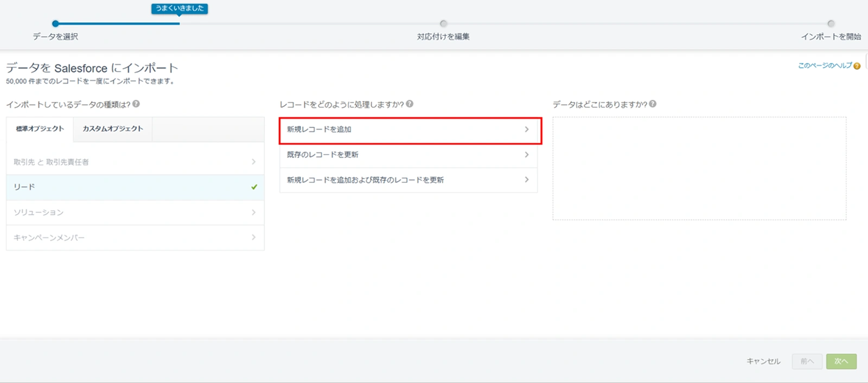Click キャンセル link

coord(763,361)
